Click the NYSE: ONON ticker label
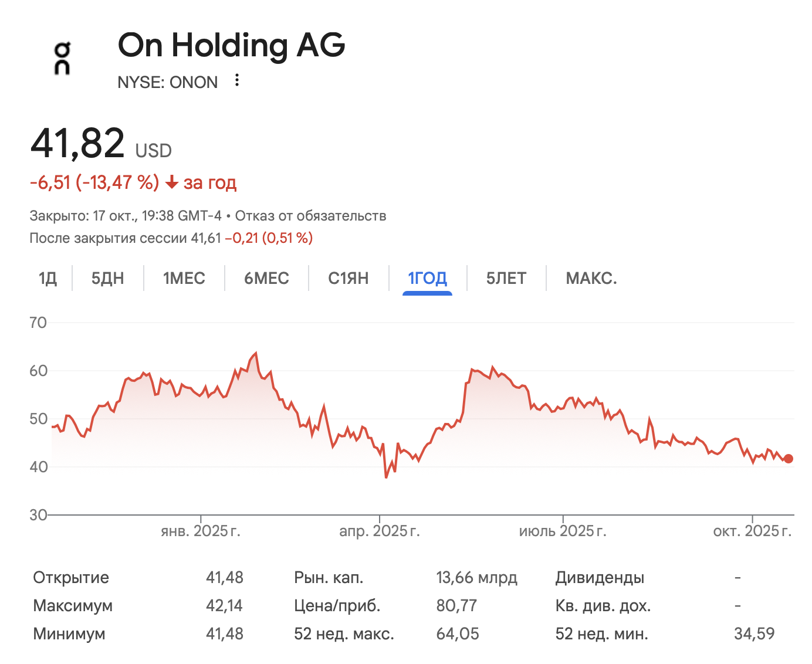Viewport: 812px width, 664px height. [168, 82]
